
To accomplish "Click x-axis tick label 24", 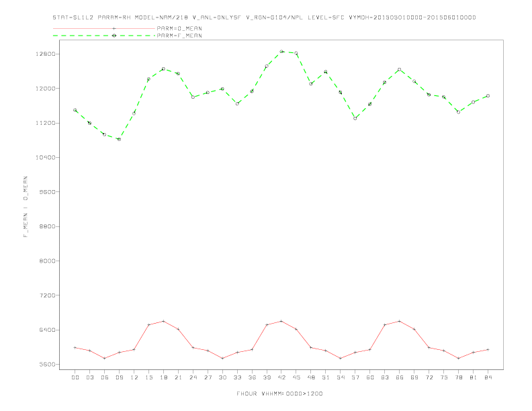I will pos(193,377).
